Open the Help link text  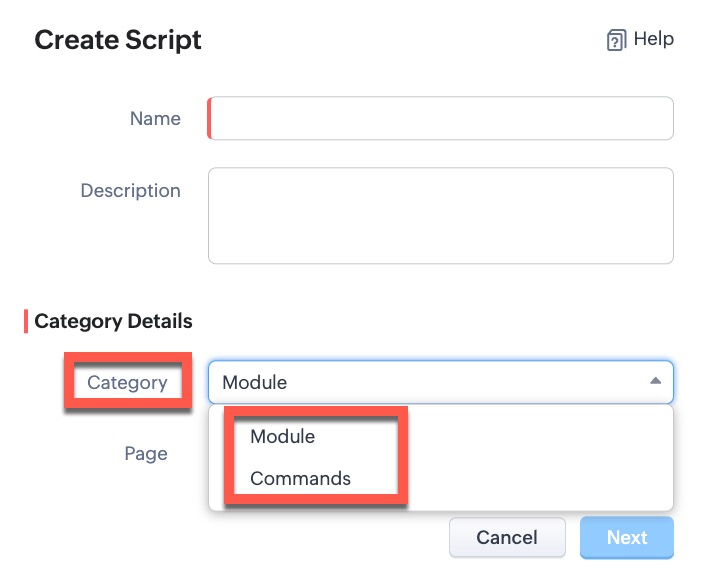point(654,39)
